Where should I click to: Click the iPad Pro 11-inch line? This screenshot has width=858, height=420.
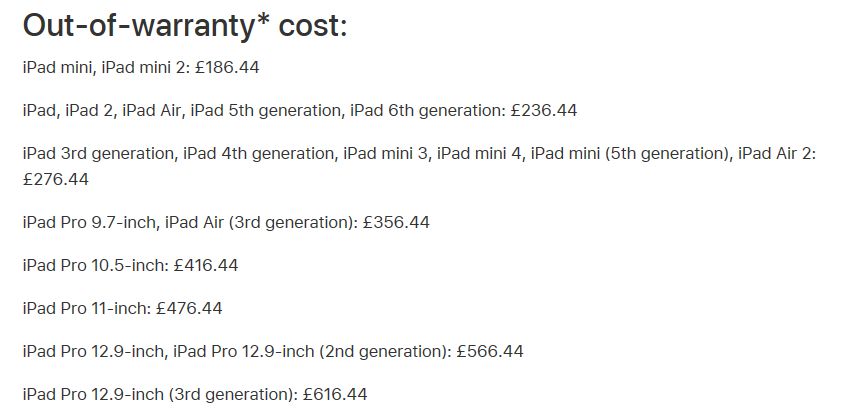click(123, 308)
